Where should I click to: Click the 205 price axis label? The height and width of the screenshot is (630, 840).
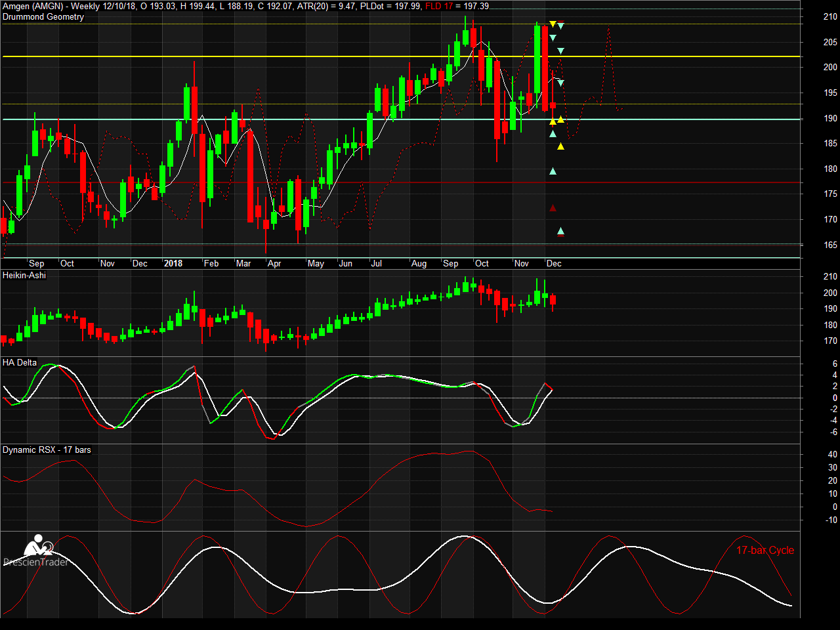click(830, 42)
